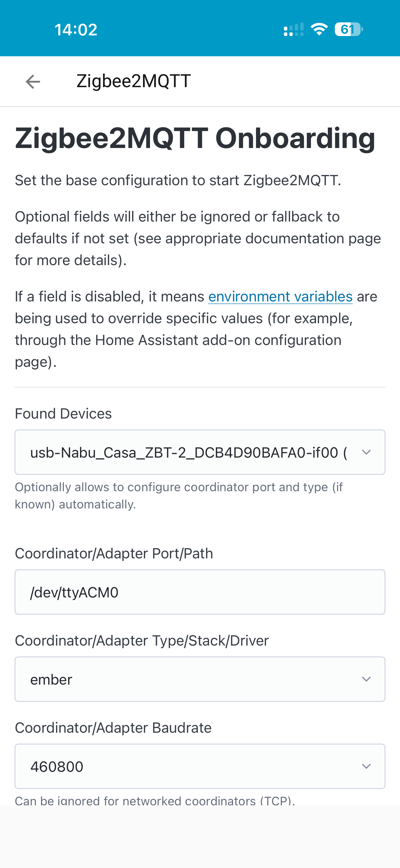The image size is (400, 868).
Task: Tap the Zigbee2MQTT title in the header bar
Action: [x=134, y=81]
